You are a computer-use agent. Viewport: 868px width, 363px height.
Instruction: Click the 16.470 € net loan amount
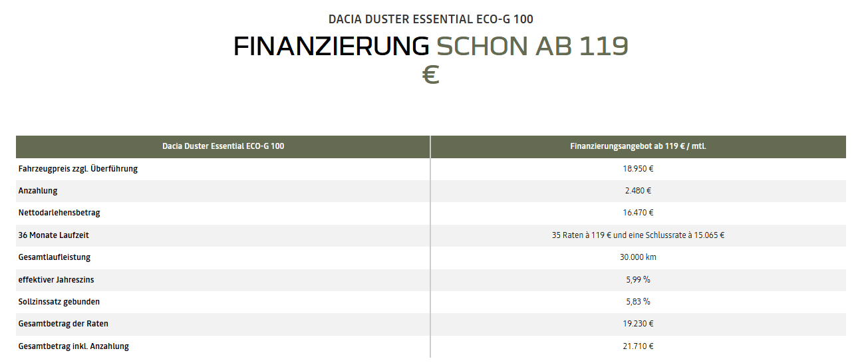tap(639, 213)
